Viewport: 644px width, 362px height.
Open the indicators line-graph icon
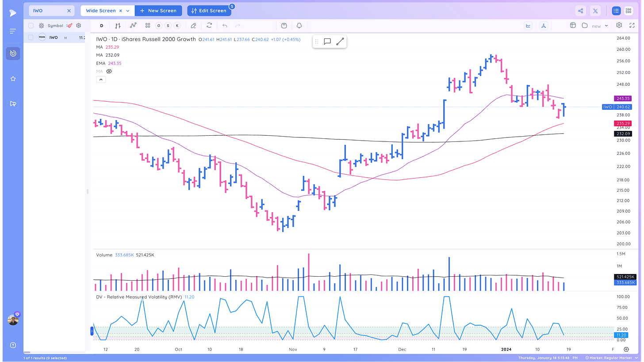133,26
